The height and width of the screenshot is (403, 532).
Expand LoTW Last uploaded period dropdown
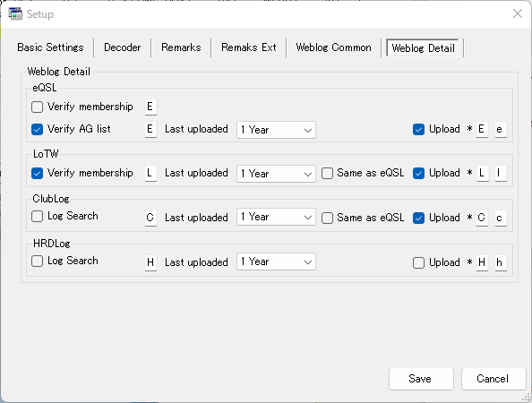click(276, 174)
